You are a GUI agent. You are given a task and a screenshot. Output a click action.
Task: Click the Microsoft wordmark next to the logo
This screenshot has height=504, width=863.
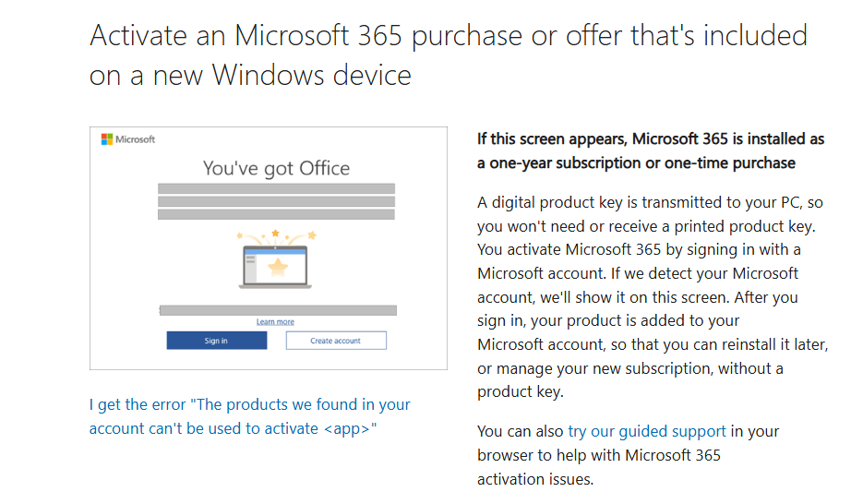(136, 139)
